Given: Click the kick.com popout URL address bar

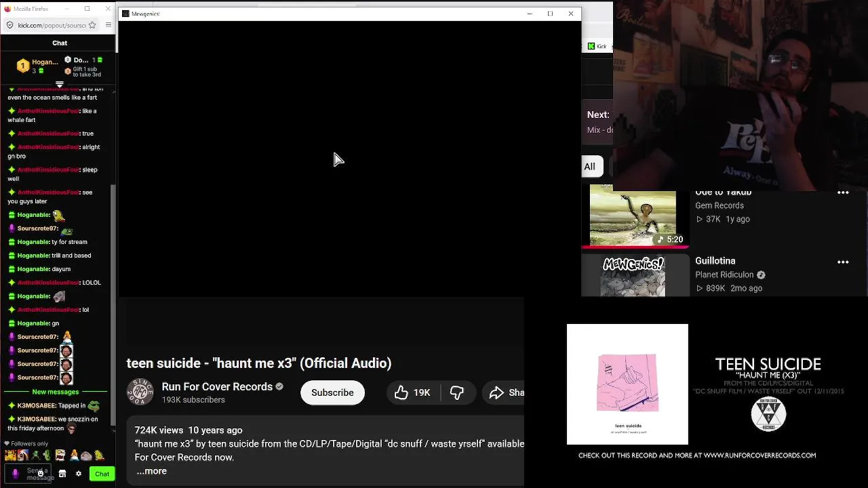Looking at the screenshot, I should (52, 25).
